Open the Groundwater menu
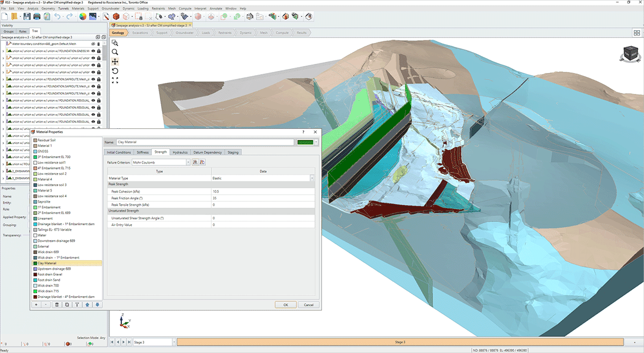This screenshot has width=644, height=353. coord(111,9)
